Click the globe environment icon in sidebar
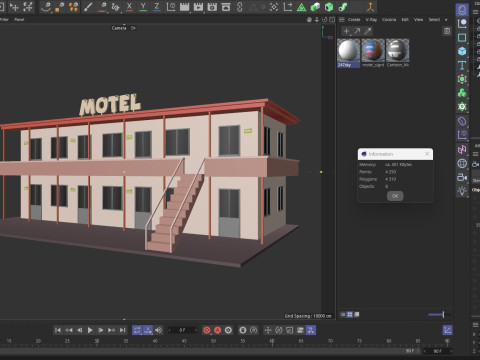 pos(462,163)
